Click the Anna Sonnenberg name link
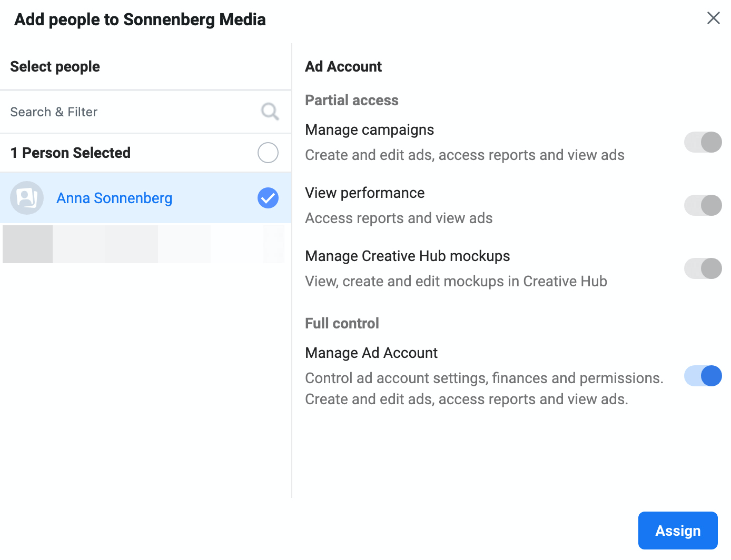The width and height of the screenshot is (731, 560). tap(114, 198)
